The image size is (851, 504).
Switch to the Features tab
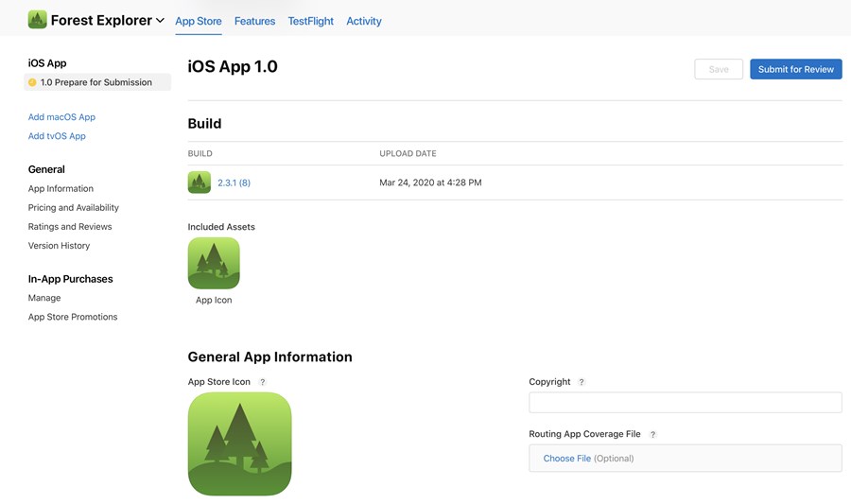click(x=254, y=21)
